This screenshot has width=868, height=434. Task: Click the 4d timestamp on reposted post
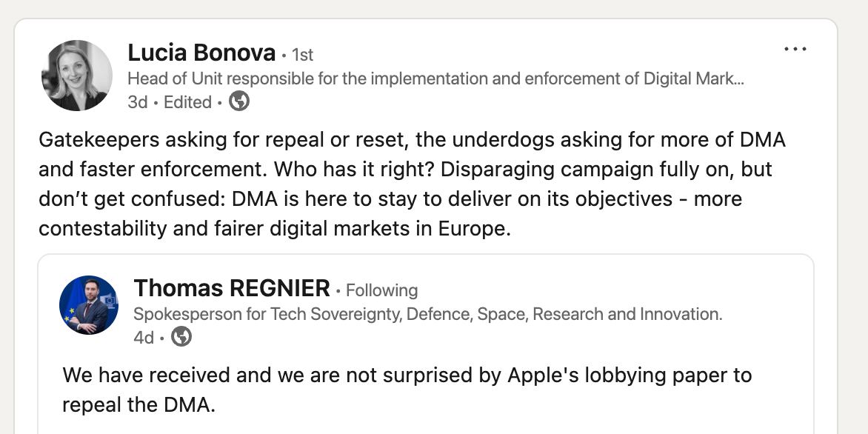(144, 338)
